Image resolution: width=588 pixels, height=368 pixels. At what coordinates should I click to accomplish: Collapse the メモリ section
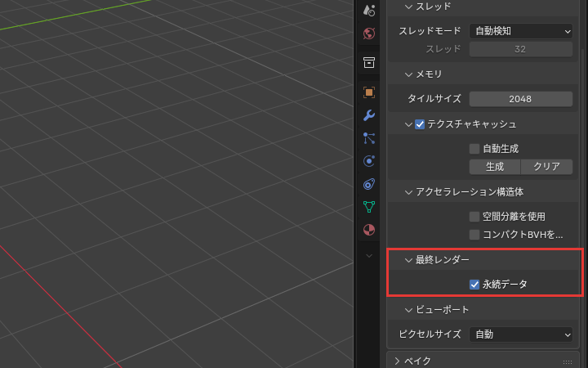coord(408,74)
